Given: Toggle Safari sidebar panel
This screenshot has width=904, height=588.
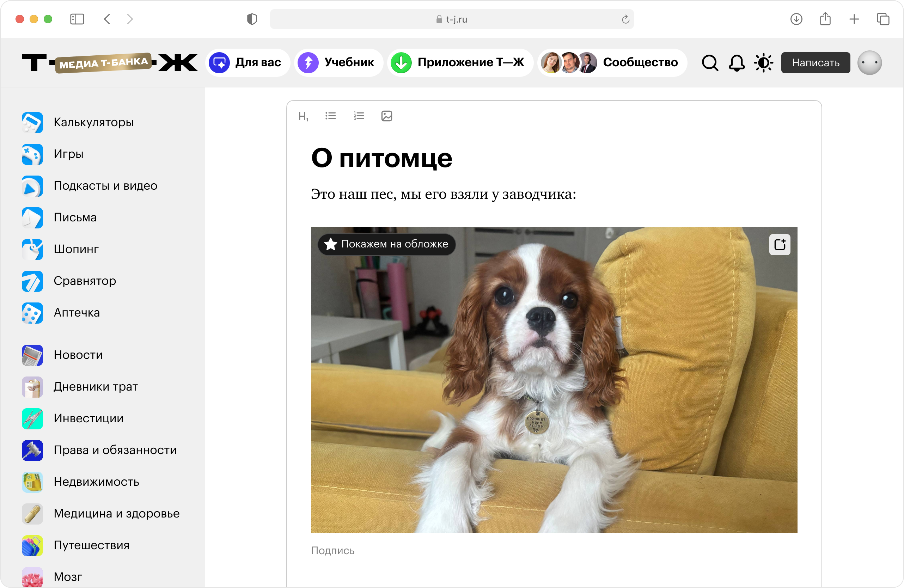Looking at the screenshot, I should click(77, 19).
